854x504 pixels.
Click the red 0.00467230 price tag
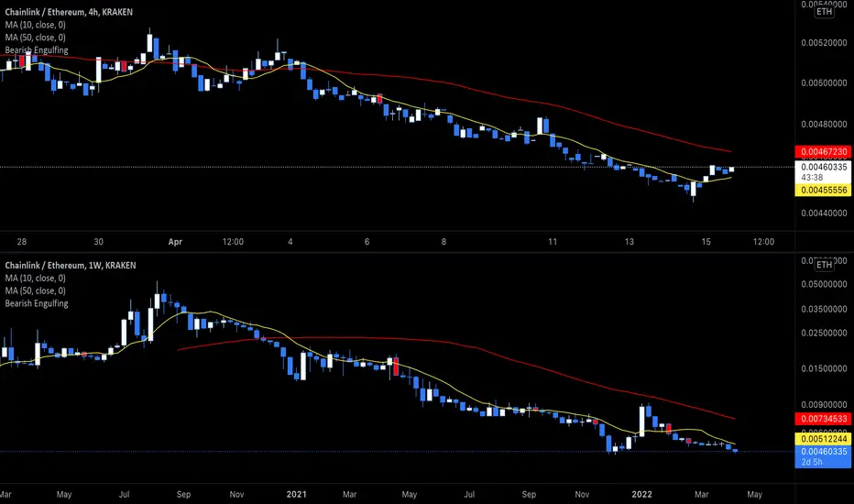pyautogui.click(x=823, y=151)
